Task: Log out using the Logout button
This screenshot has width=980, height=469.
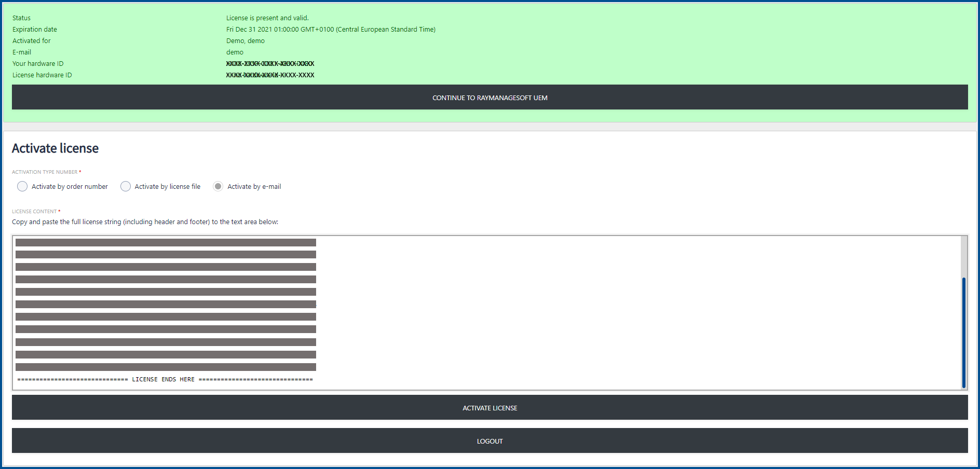Action: tap(489, 440)
